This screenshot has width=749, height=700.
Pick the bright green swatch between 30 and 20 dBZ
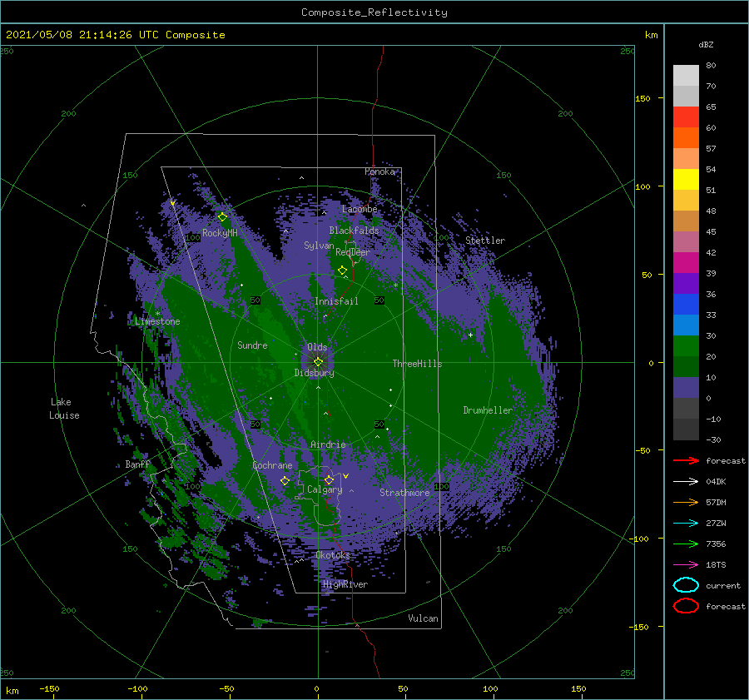(686, 346)
